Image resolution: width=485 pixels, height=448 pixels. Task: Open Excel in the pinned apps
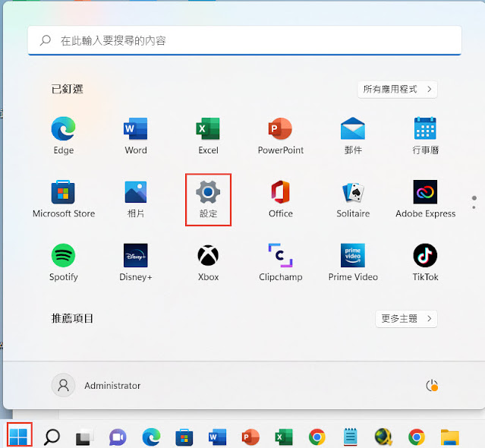[x=208, y=135]
